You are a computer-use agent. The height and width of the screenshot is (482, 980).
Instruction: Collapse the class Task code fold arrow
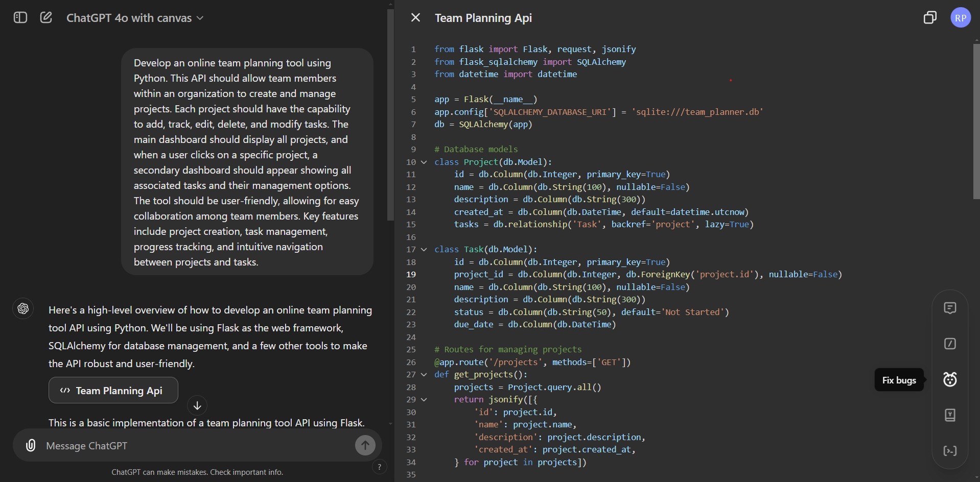424,249
